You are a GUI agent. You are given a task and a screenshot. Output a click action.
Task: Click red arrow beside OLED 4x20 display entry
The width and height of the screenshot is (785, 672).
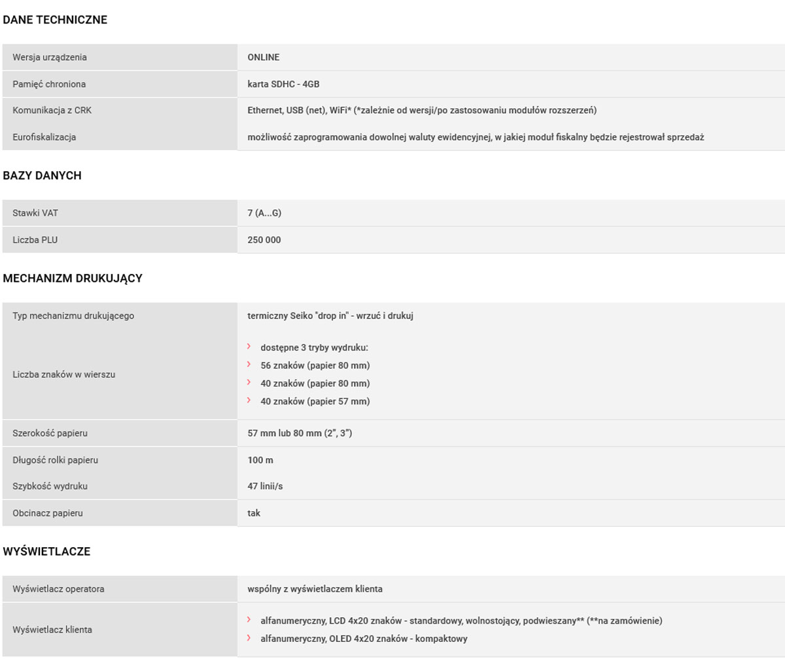pyautogui.click(x=249, y=638)
